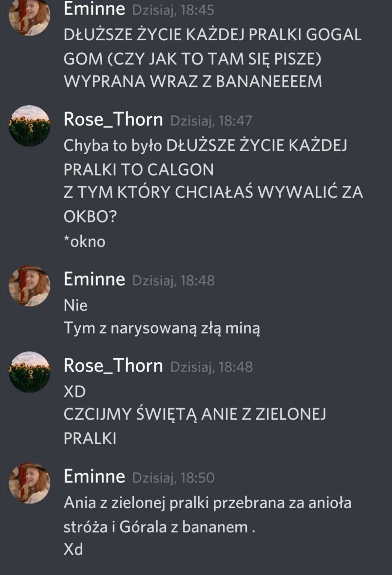Select the timestamp "Dzisiaj, 18:45"
Screen dimensions: 392x575
(x=173, y=10)
